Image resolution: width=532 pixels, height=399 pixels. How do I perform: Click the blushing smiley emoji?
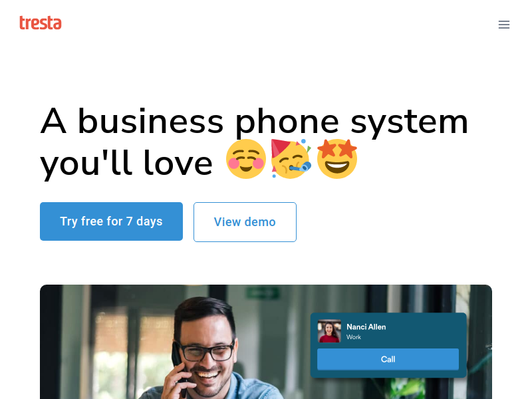tap(246, 159)
